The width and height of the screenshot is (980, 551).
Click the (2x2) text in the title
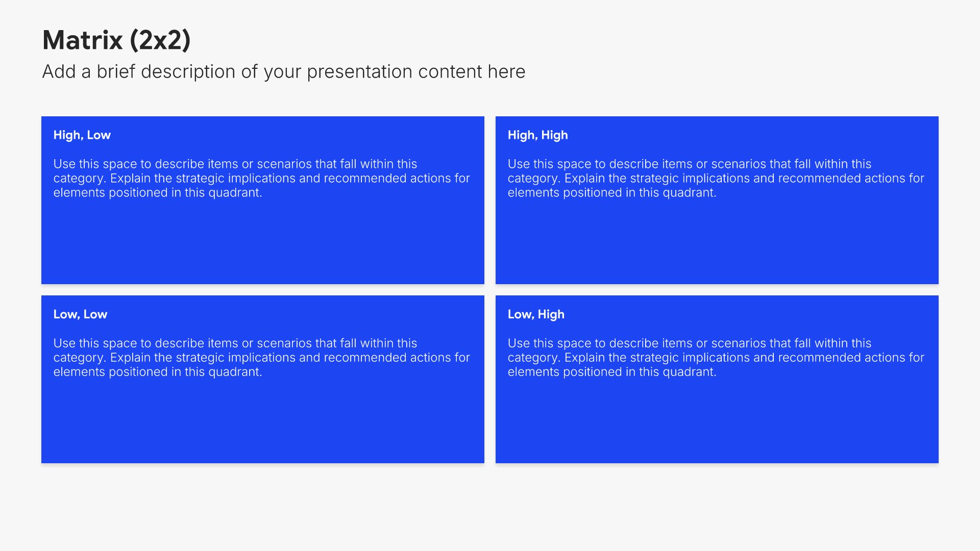tap(160, 40)
